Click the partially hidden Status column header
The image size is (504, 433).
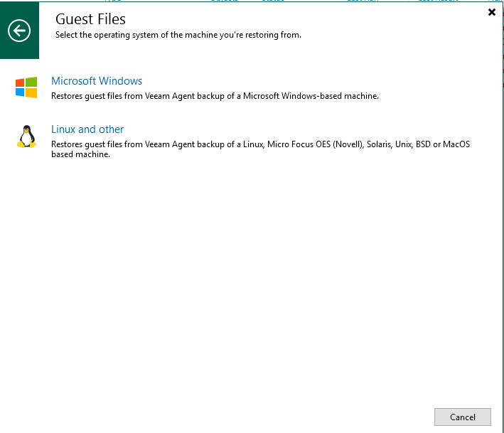[x=272, y=1]
